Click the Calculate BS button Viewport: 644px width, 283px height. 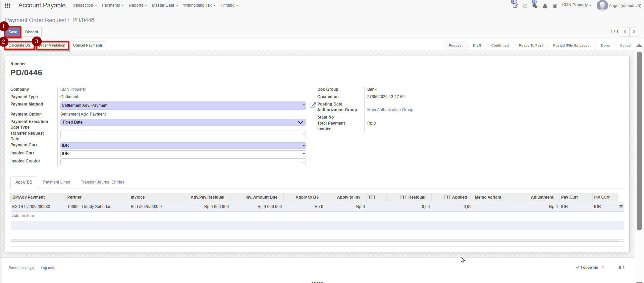(19, 45)
